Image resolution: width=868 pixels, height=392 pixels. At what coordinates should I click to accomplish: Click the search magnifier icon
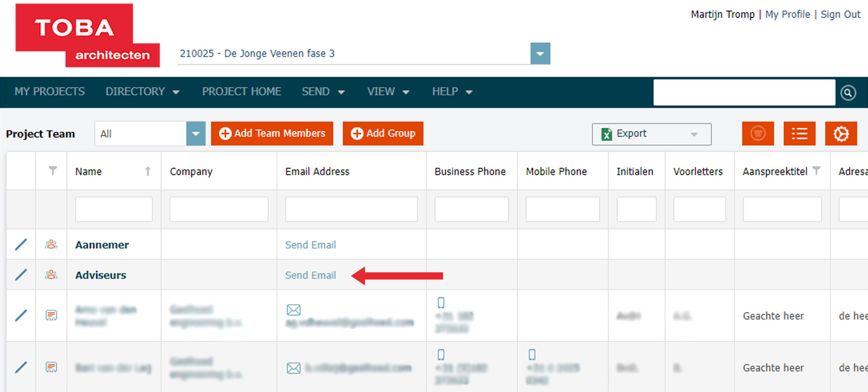848,93
